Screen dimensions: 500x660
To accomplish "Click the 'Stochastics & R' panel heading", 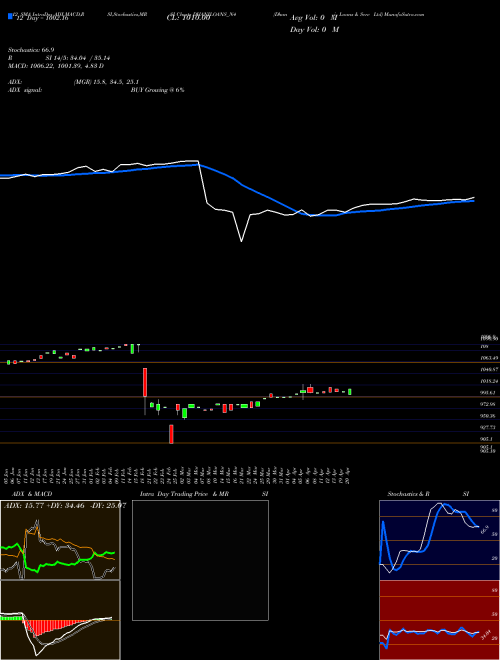I will point(408,494).
